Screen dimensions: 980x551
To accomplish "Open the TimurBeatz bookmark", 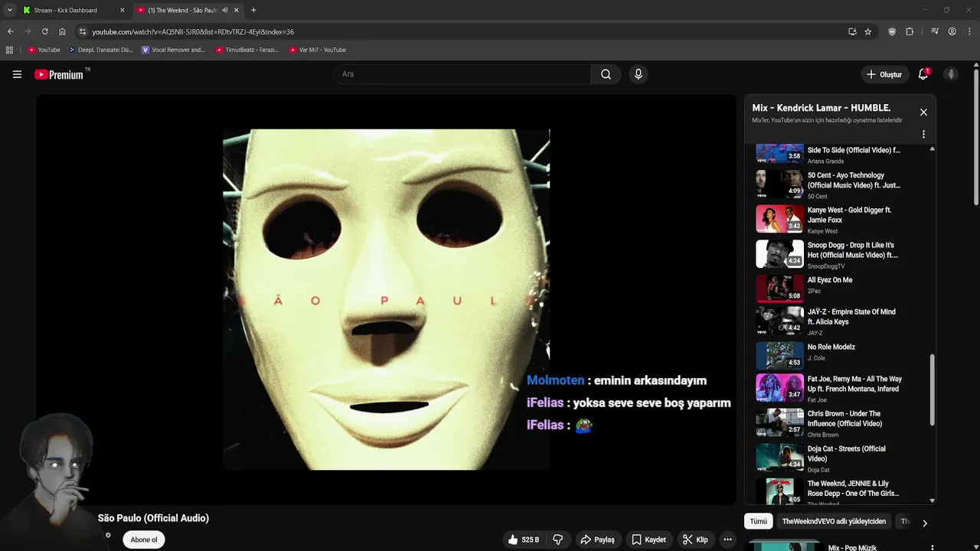I will click(x=247, y=50).
